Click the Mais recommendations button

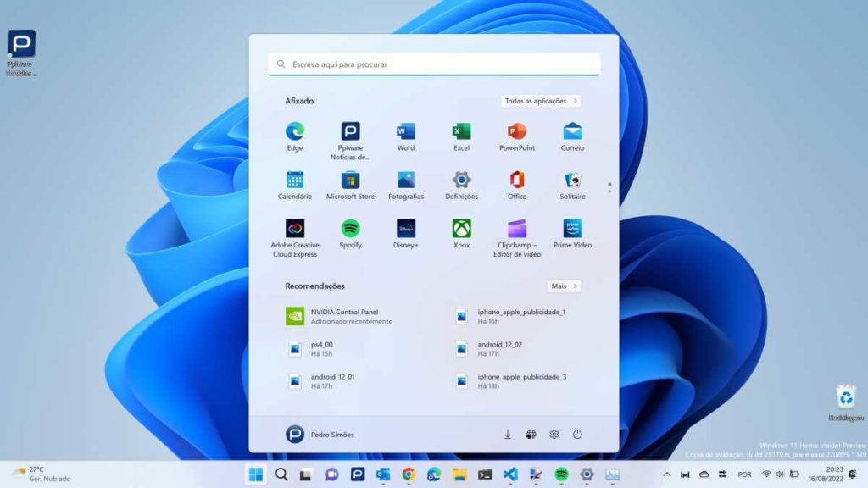[564, 286]
